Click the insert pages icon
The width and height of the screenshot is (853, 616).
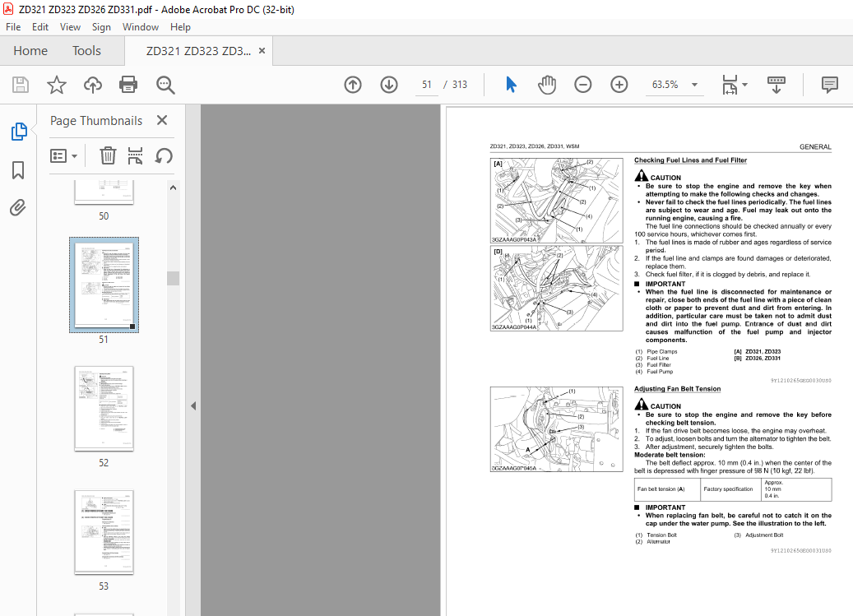135,156
